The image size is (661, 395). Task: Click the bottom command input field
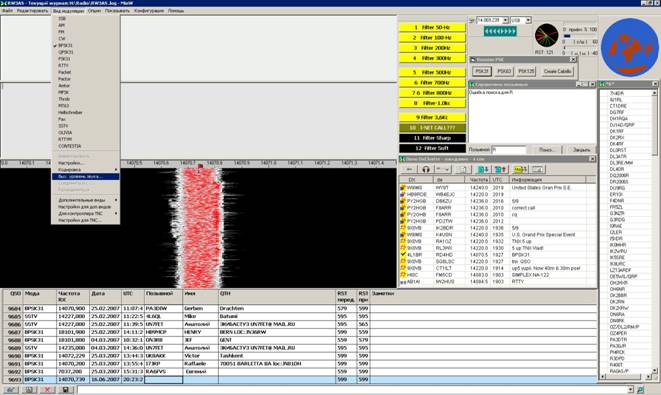point(352,390)
